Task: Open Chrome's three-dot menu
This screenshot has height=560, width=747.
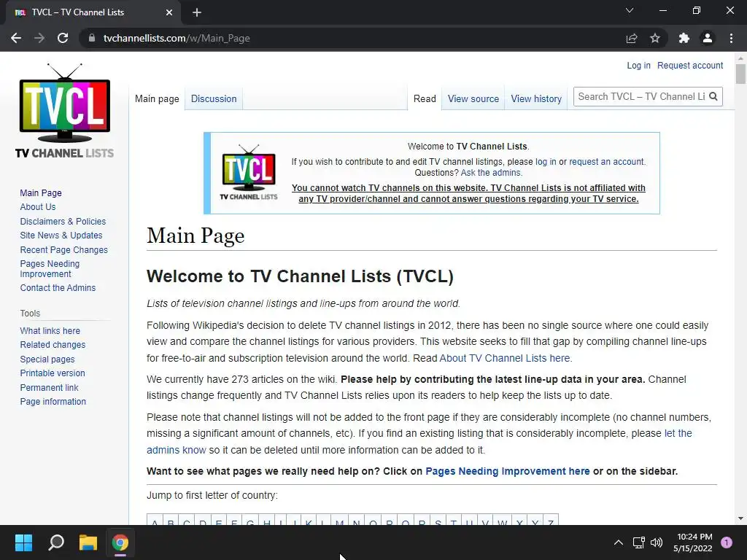Action: coord(731,38)
